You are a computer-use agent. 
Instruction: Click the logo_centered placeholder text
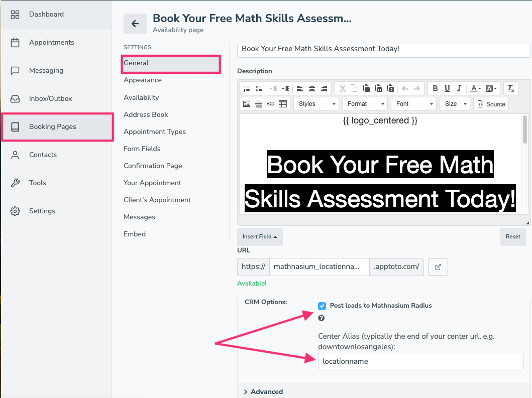(x=380, y=120)
